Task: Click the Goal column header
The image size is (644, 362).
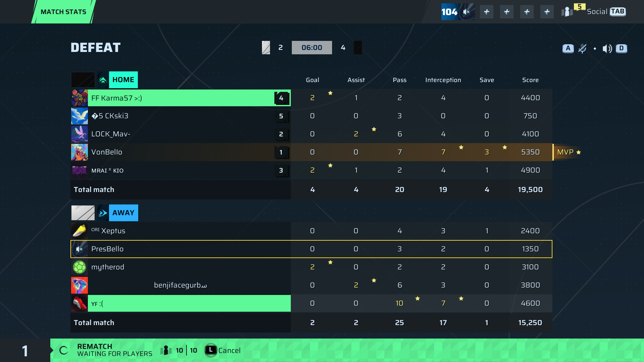Action: pyautogui.click(x=312, y=80)
